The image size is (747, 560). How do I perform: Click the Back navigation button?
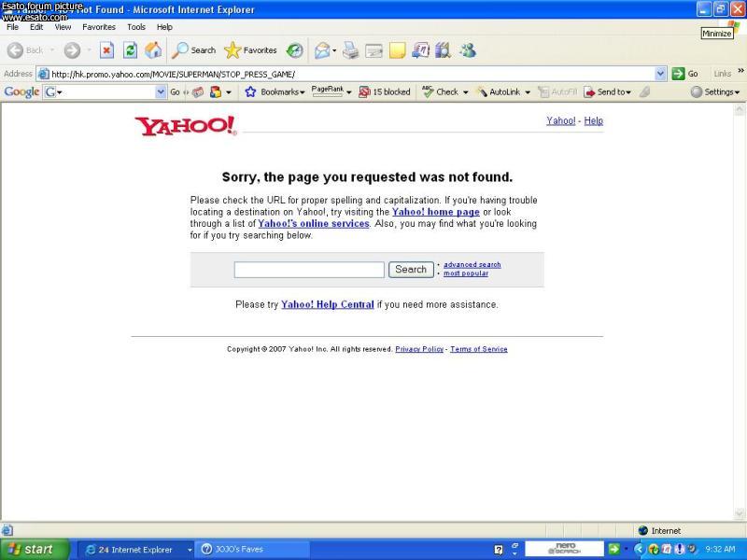26,50
